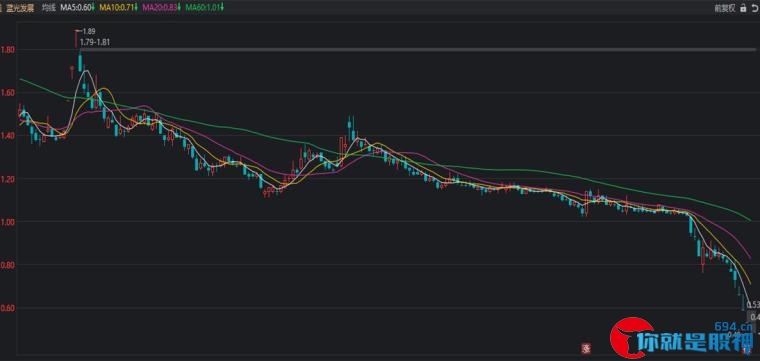
Task: Click the 0.53 current price tag
Action: (x=753, y=305)
